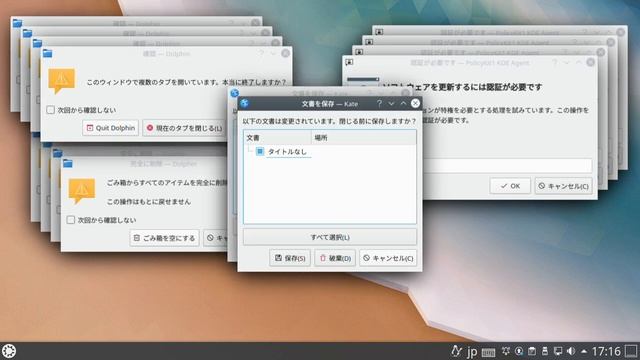Click the 現在のタブを閉じる(L) button
The image size is (640, 360).
click(184, 128)
